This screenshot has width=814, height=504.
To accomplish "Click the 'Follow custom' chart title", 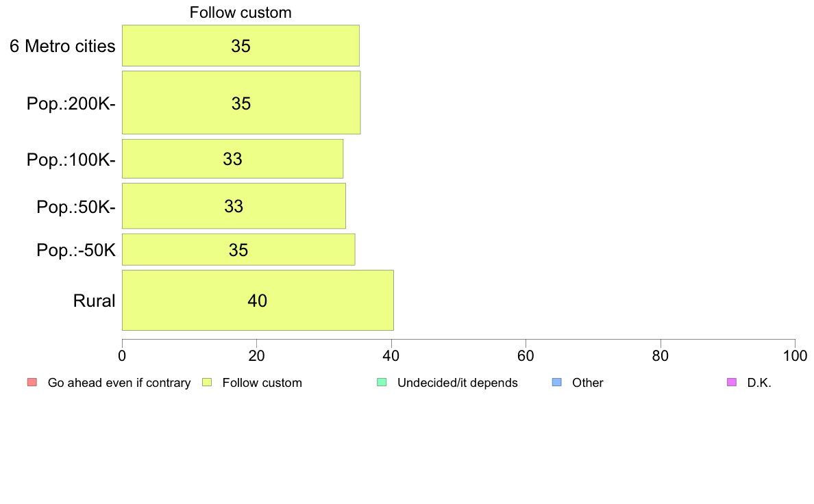I will pos(241,12).
